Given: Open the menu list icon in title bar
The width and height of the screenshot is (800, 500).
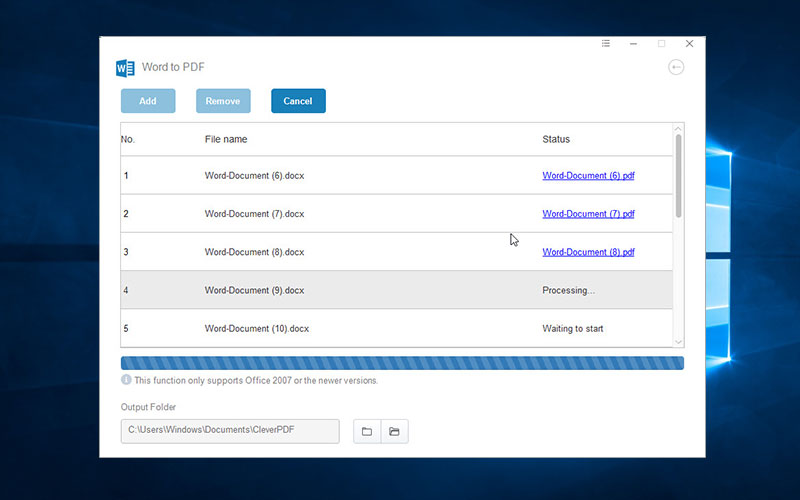Looking at the screenshot, I should (606, 43).
